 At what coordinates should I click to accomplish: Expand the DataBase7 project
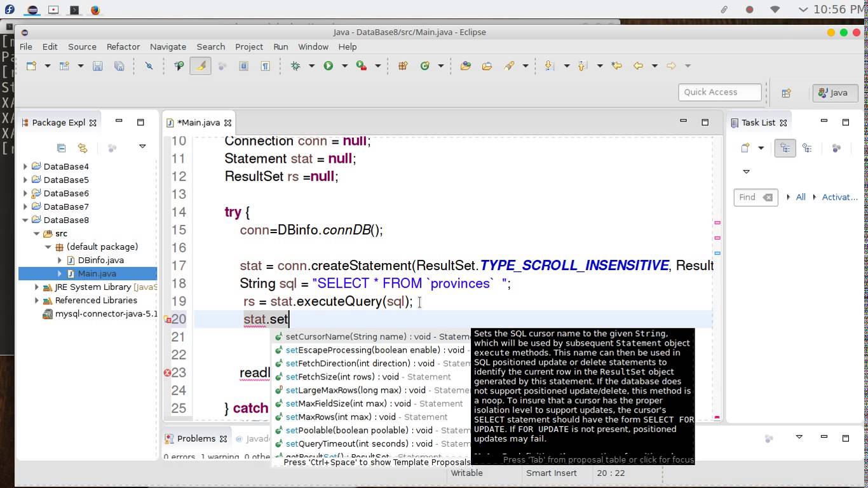25,207
